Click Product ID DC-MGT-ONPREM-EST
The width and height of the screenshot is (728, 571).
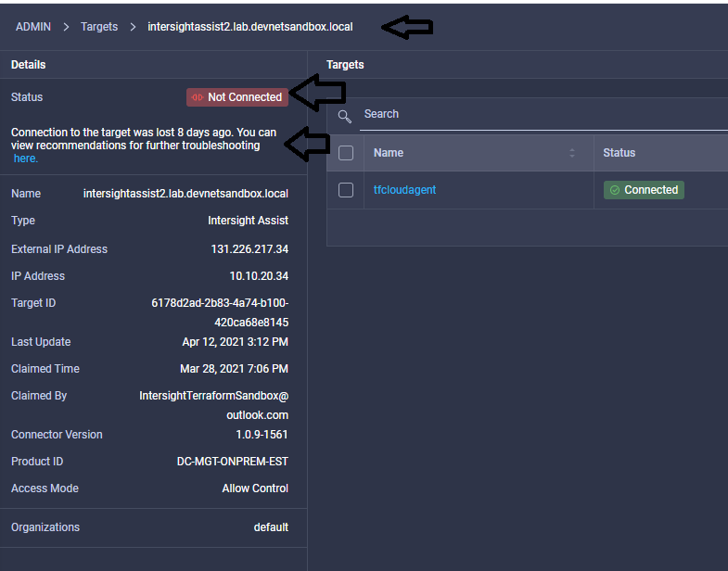click(233, 462)
